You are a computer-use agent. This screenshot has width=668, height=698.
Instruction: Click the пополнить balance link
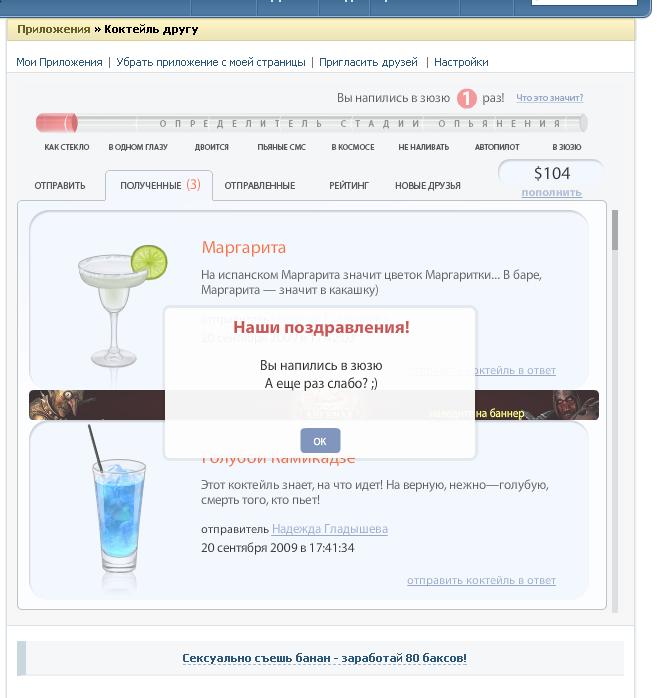point(551,193)
